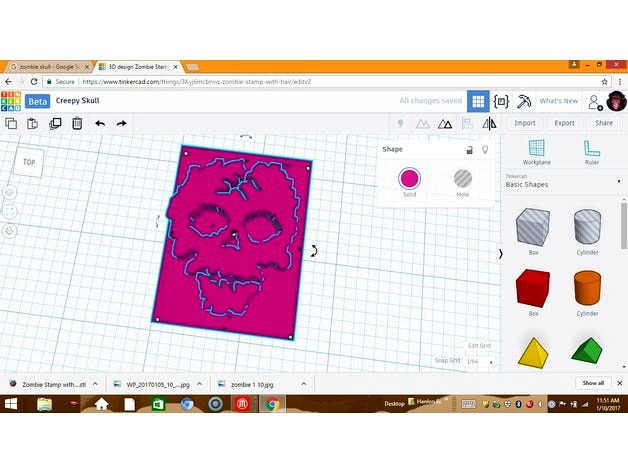Open the Windows Start menu
This screenshot has width=628, height=472.
pyautogui.click(x=10, y=403)
